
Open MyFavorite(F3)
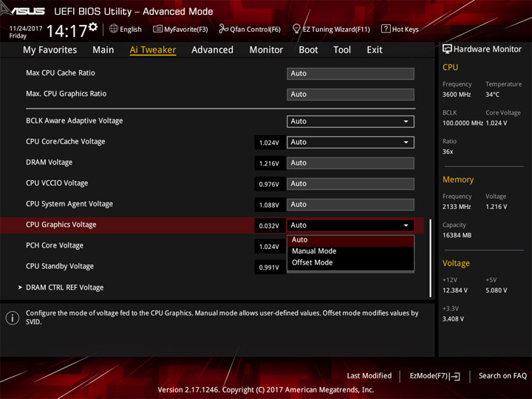click(x=180, y=29)
